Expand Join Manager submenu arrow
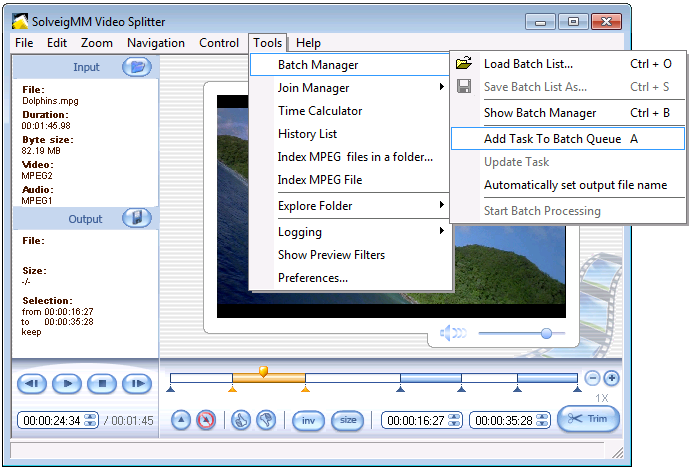This screenshot has height=468, width=691. 441,87
